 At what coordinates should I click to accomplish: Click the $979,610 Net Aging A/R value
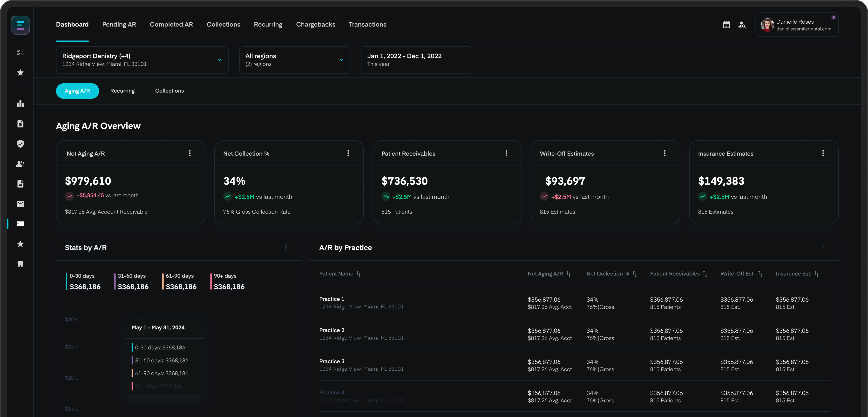pyautogui.click(x=88, y=181)
